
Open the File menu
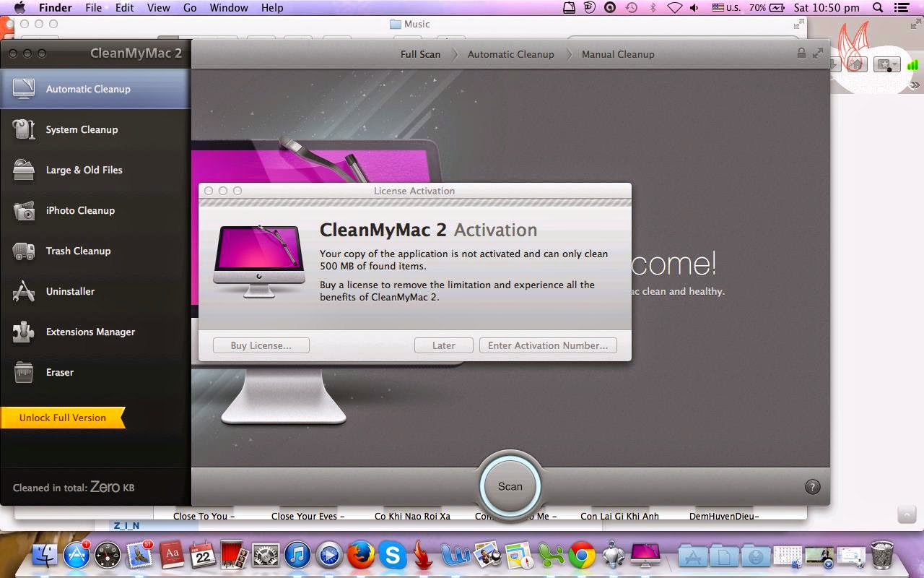93,8
